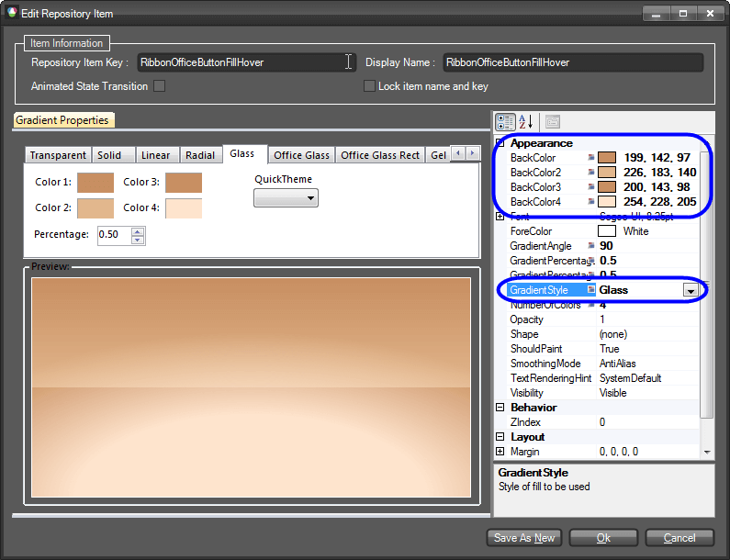Click the Repository Item Key text field
The width and height of the screenshot is (730, 560).
(x=246, y=62)
